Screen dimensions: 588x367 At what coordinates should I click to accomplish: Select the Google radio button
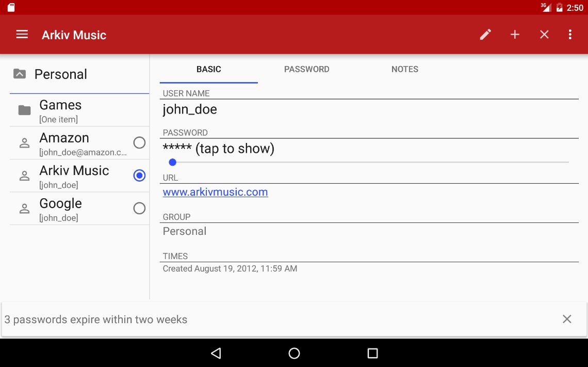(139, 209)
